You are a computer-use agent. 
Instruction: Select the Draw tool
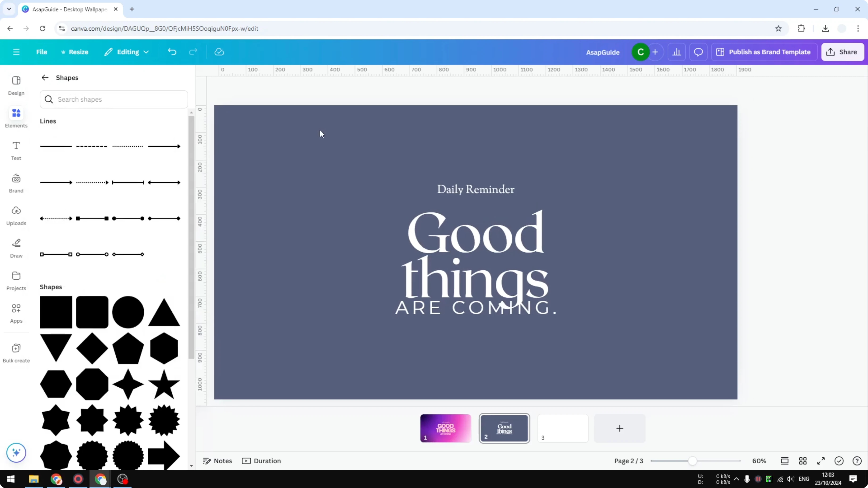coord(16,248)
